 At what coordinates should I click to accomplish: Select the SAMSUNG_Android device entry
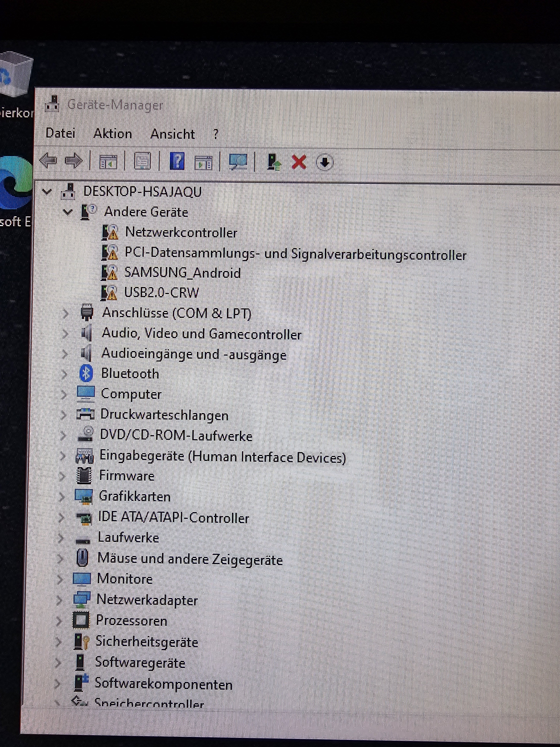coord(182,272)
